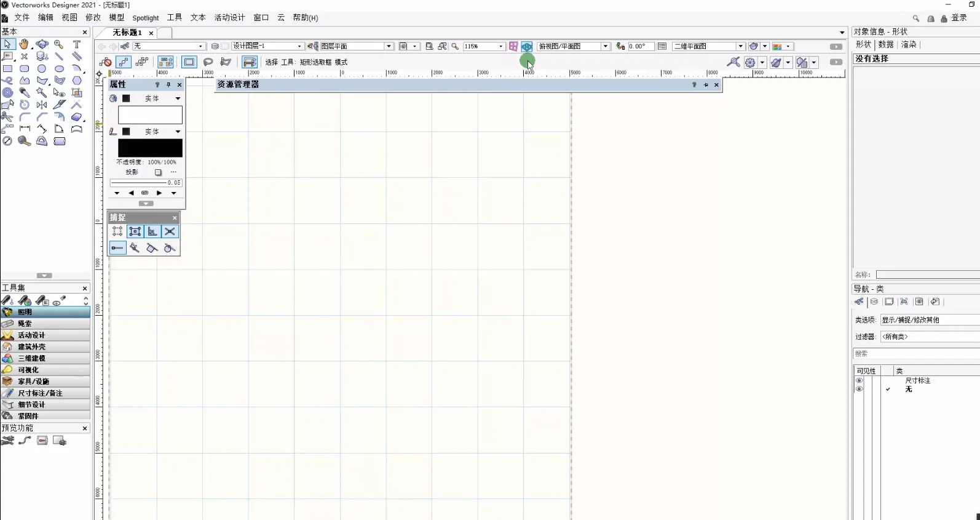Open the 编辑 menu
The width and height of the screenshot is (980, 520).
click(45, 17)
